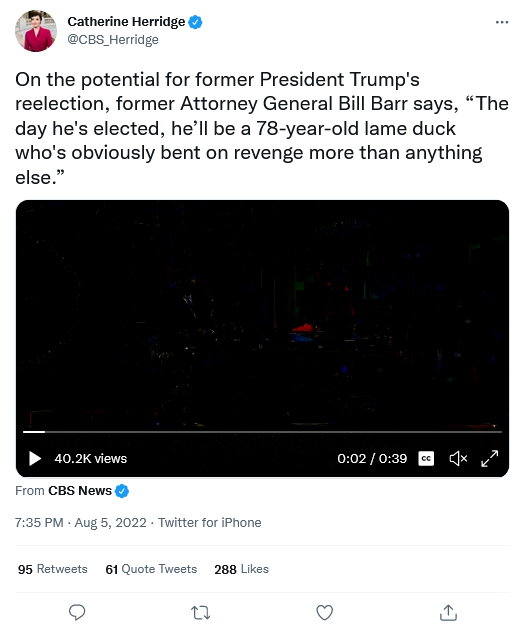519x629 pixels.
Task: Click the retweet arrows icon
Action: (201, 613)
